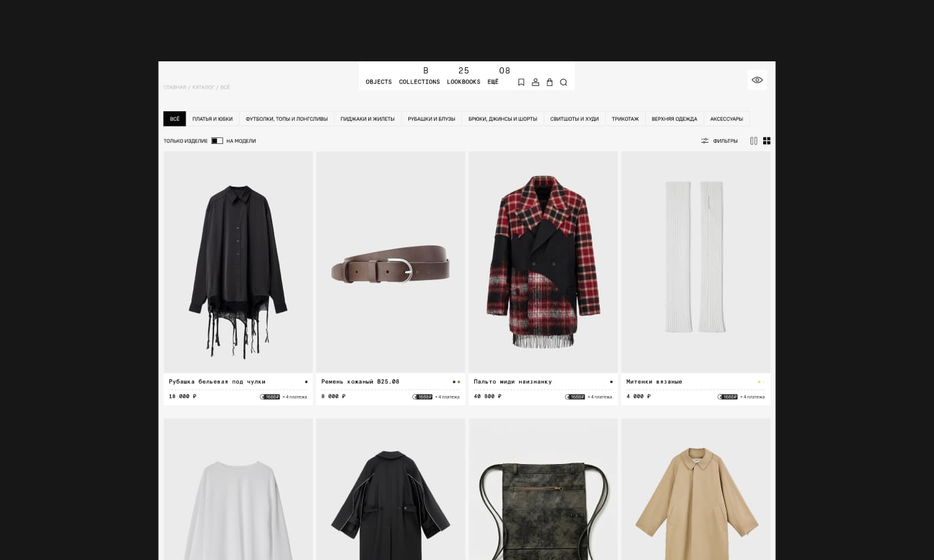The height and width of the screenshot is (560, 934).
Task: Pick black color dot for Ремень кожаный
Action: (454, 382)
